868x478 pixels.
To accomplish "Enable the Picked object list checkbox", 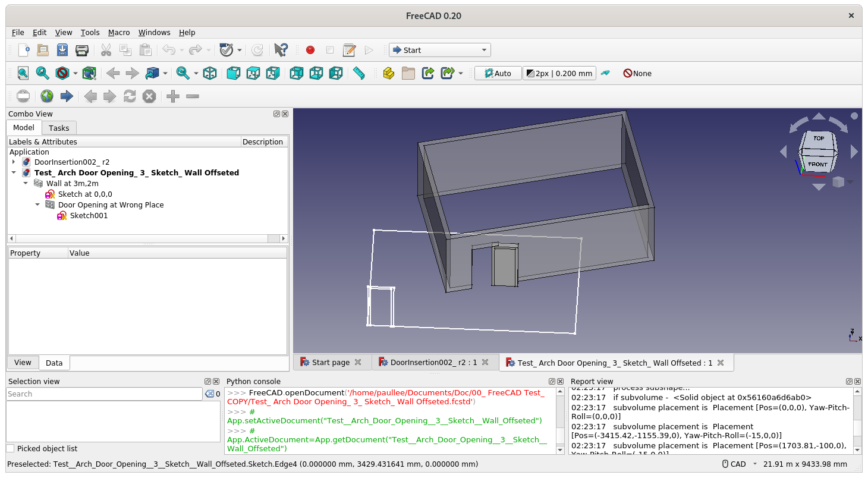I will tap(10, 448).
